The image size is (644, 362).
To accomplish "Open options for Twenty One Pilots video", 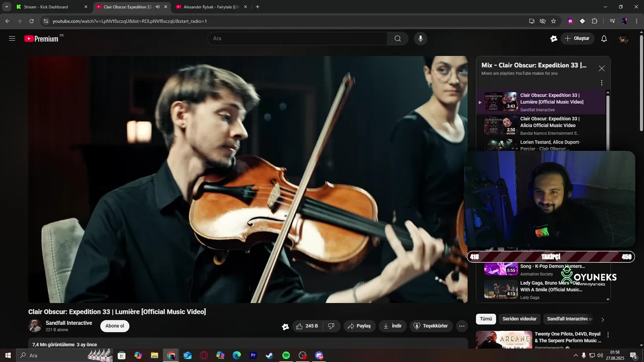I will pyautogui.click(x=608, y=335).
